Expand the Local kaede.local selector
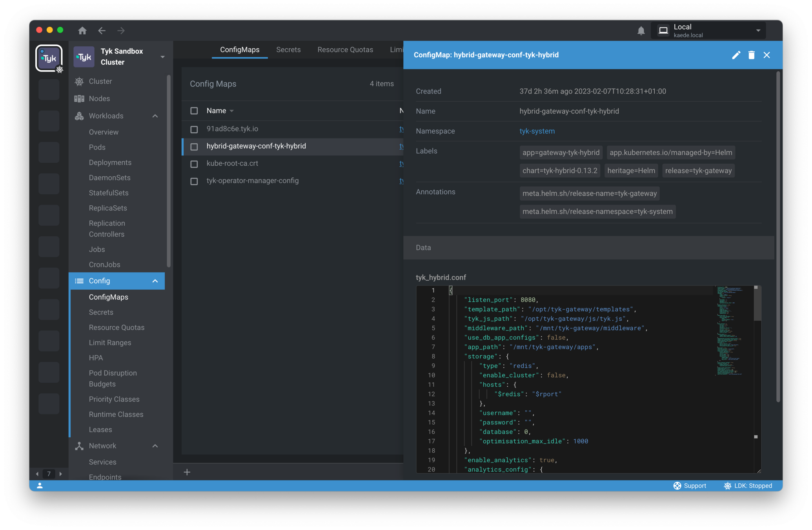The height and width of the screenshot is (530, 812). tap(758, 31)
